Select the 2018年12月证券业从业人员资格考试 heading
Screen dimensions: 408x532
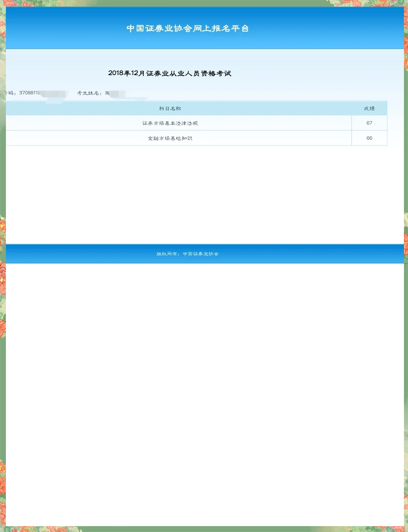(170, 73)
